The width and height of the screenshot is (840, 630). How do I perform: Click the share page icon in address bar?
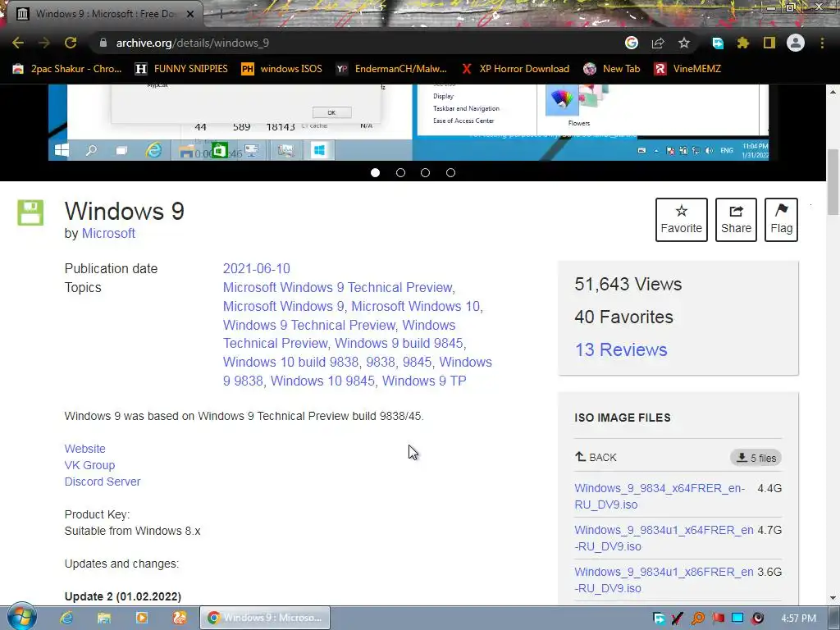point(658,43)
